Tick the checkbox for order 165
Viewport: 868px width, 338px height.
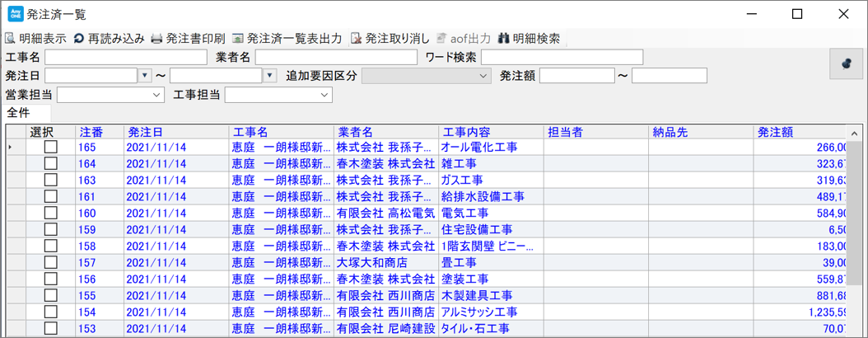point(51,148)
